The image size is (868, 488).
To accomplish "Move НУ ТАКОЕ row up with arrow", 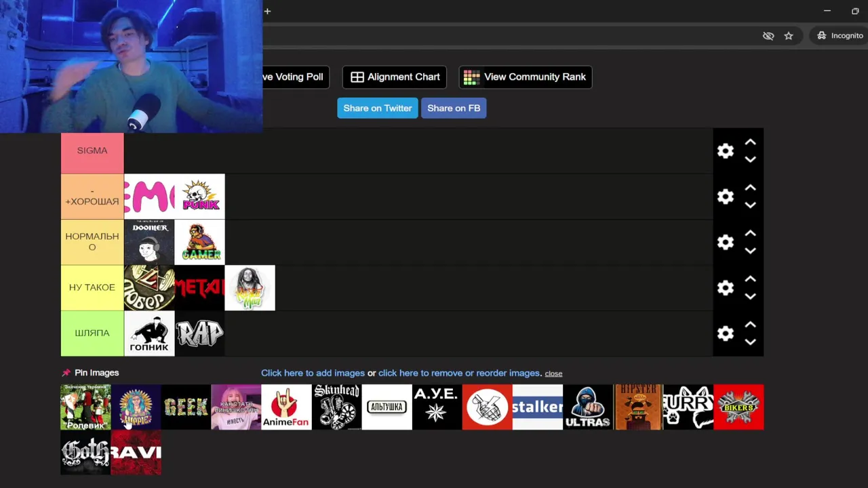I will click(750, 279).
